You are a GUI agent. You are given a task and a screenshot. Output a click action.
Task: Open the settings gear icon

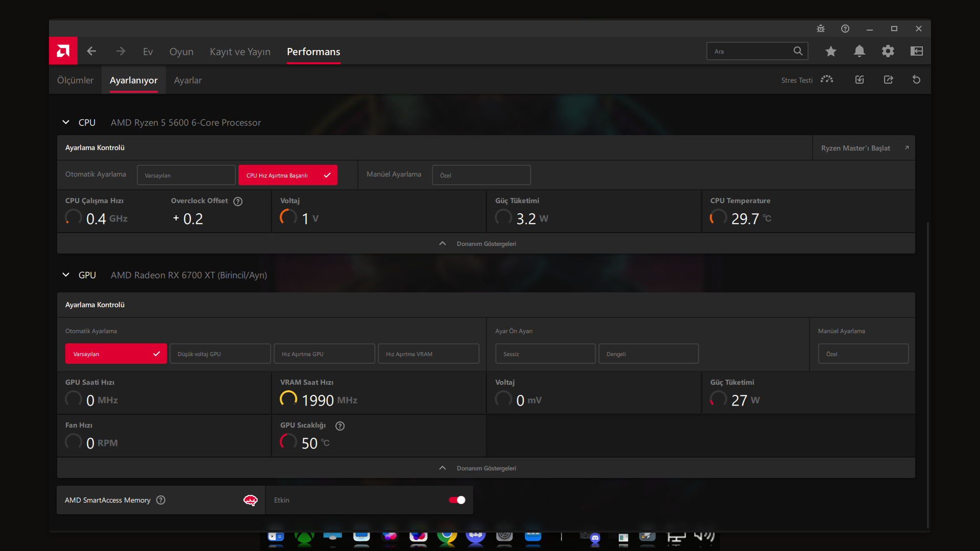coord(888,51)
